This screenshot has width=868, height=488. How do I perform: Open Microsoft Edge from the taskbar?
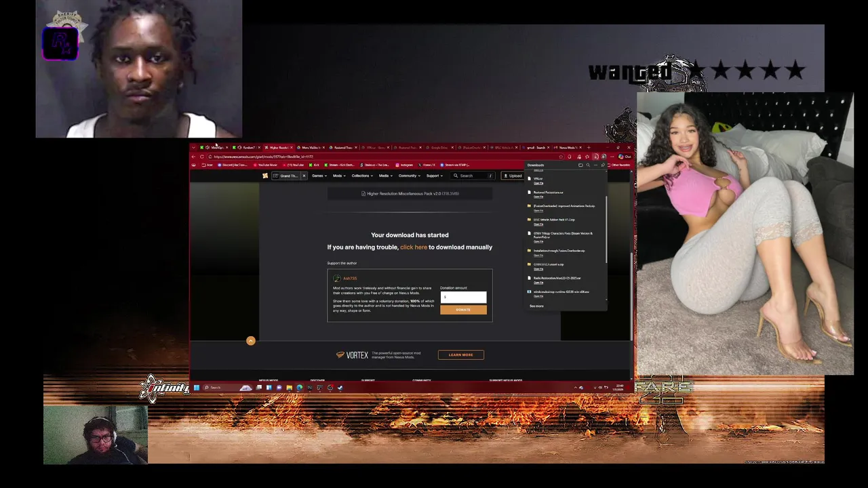pos(299,388)
